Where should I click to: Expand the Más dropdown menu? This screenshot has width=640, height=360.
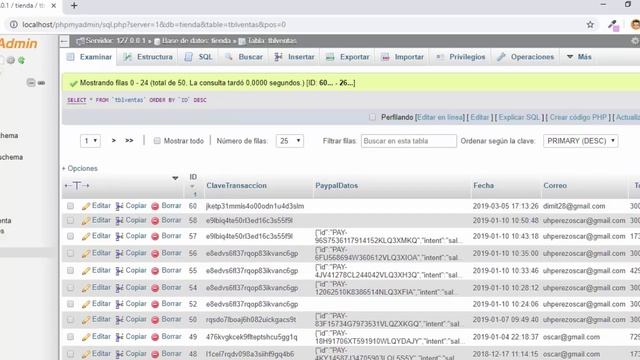pyautogui.click(x=579, y=57)
